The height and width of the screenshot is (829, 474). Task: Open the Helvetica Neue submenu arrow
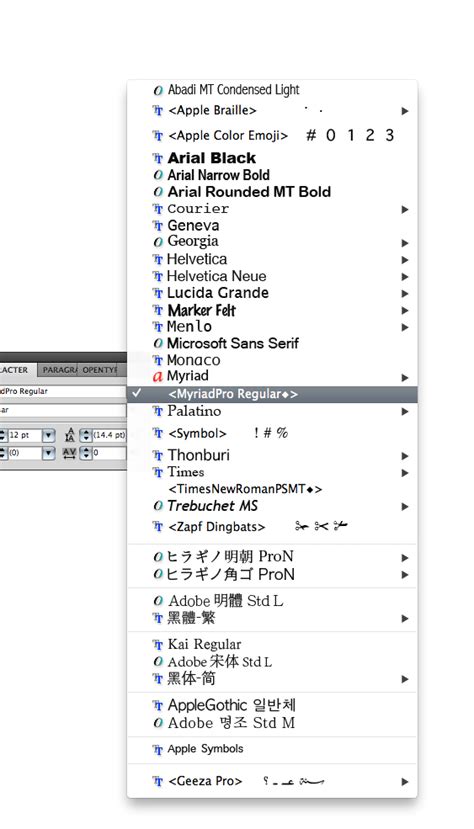pos(405,277)
